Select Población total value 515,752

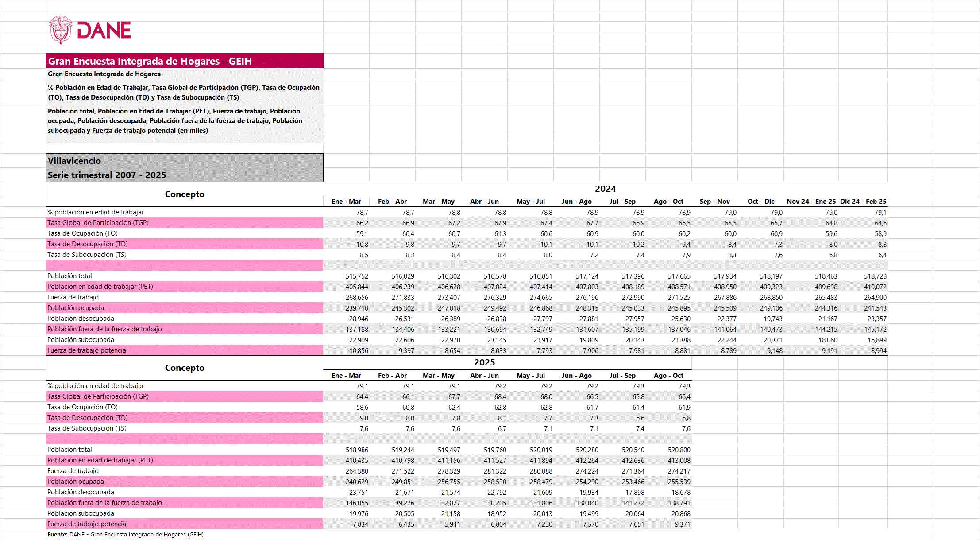pyautogui.click(x=357, y=276)
